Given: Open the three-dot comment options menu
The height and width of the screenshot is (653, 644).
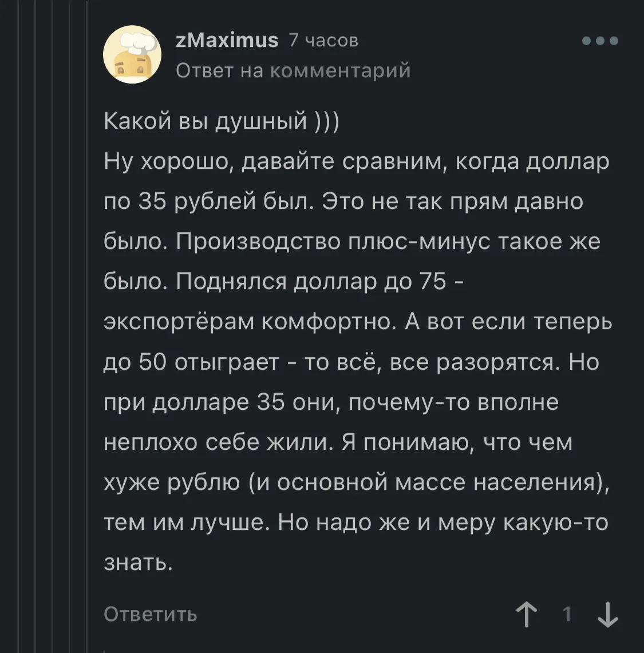Looking at the screenshot, I should tap(600, 41).
